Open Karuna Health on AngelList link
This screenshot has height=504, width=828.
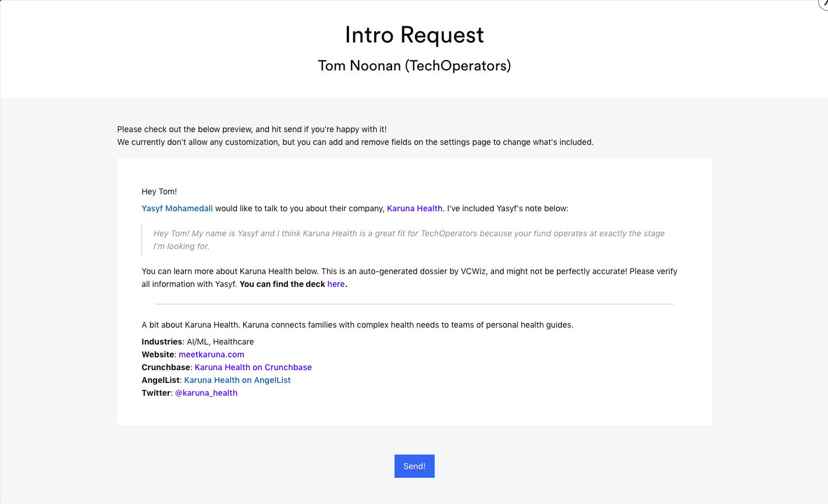coord(237,380)
